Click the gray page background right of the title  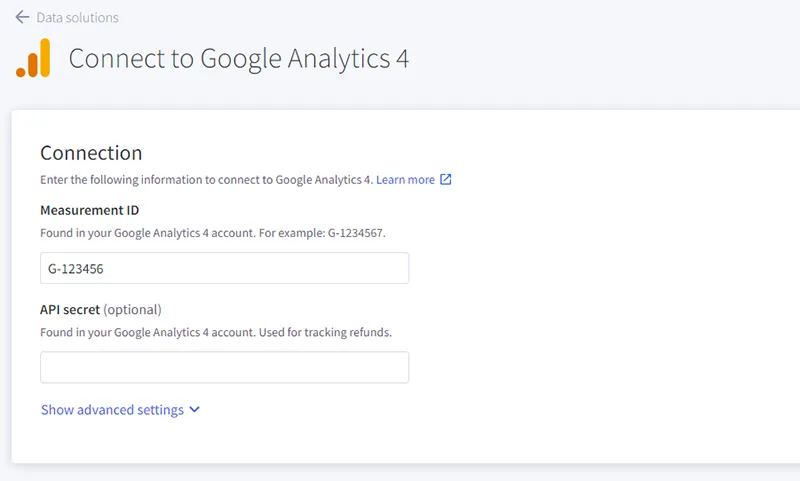602,58
